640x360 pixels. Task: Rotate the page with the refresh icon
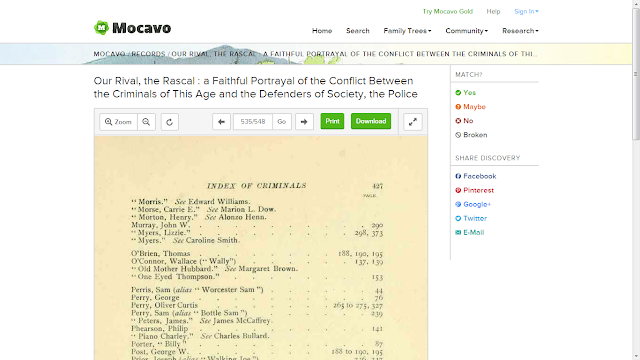(169, 122)
